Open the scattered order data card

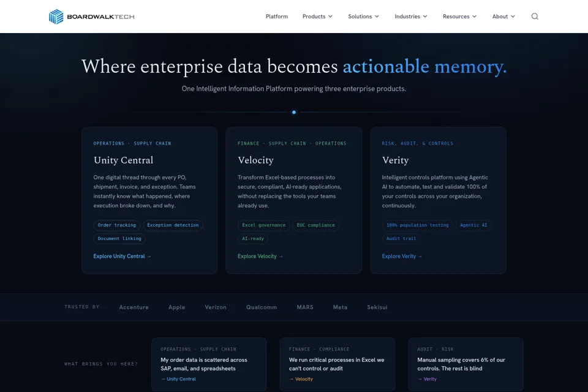(209, 364)
